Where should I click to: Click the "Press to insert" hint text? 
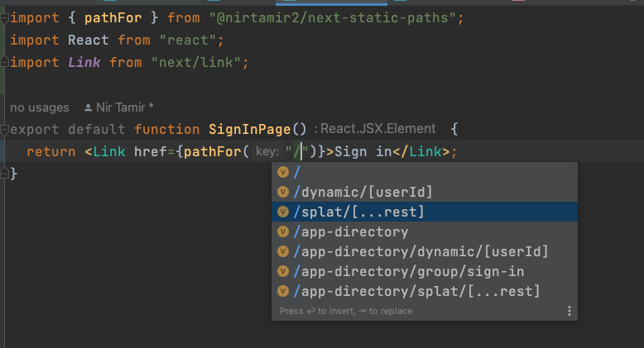pos(346,311)
